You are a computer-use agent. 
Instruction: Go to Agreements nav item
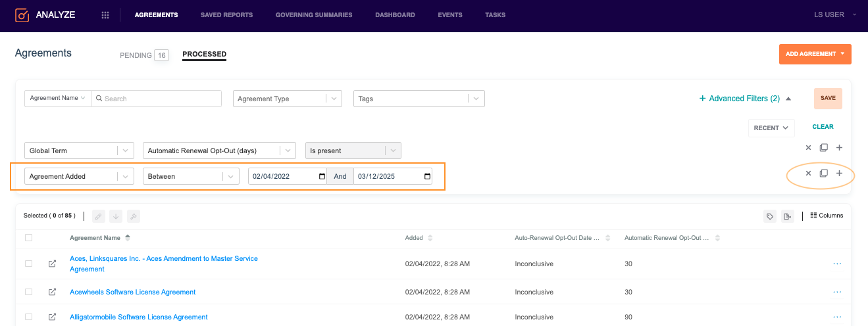[156, 15]
